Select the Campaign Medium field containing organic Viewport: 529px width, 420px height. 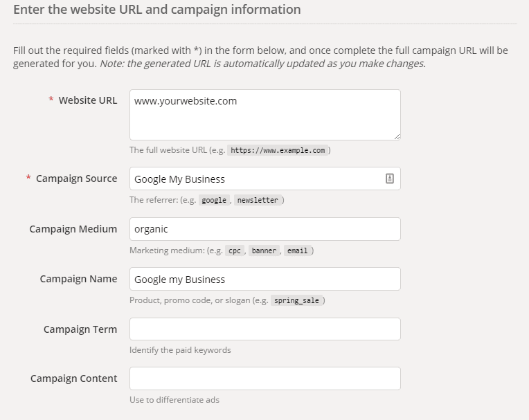(x=264, y=229)
